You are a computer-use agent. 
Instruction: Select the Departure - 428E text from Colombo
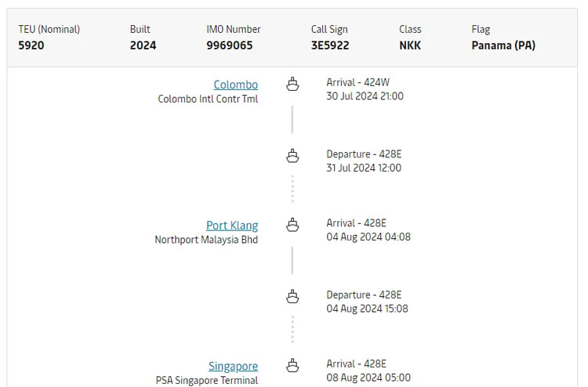coord(364,154)
